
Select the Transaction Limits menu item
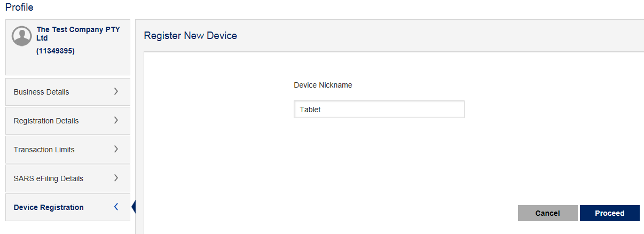pyautogui.click(x=44, y=150)
